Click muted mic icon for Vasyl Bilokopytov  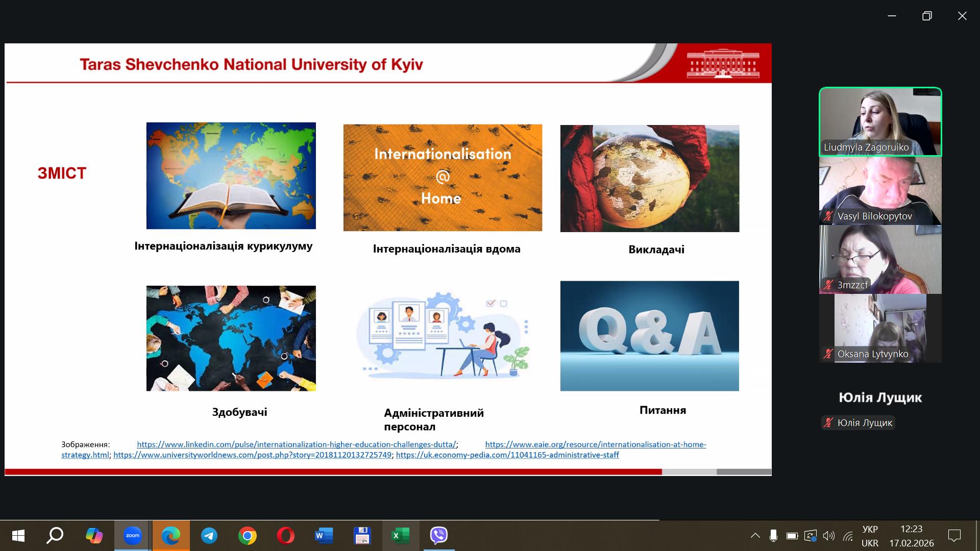828,216
